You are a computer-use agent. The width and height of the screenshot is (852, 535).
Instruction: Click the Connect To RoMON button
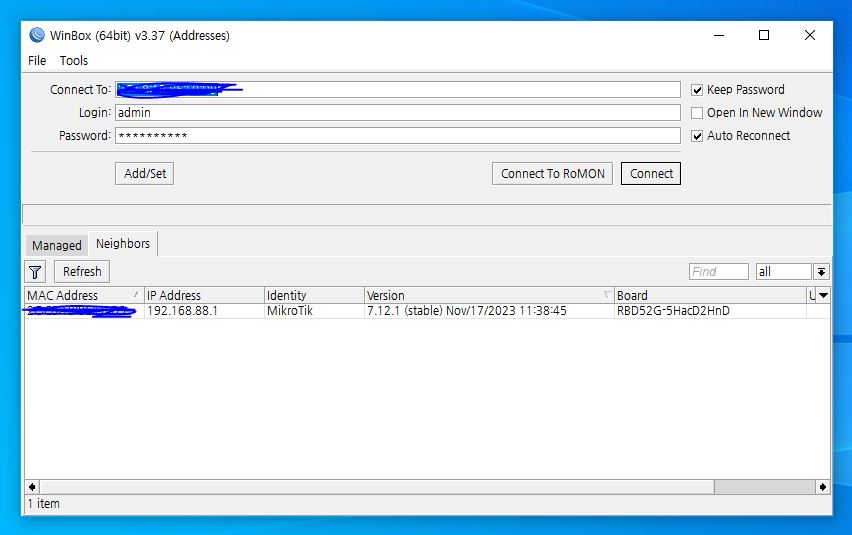pos(553,173)
